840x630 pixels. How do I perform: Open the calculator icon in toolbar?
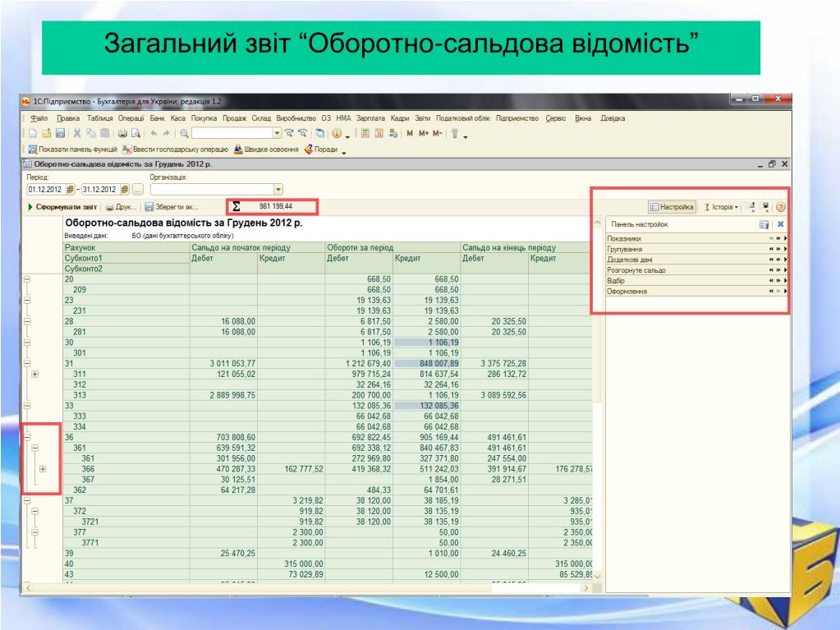point(365,133)
